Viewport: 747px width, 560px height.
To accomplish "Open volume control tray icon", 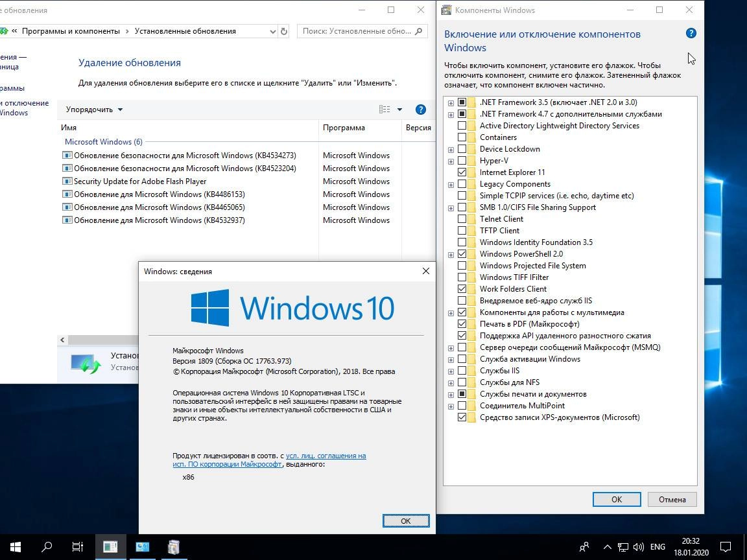I will pyautogui.click(x=638, y=546).
